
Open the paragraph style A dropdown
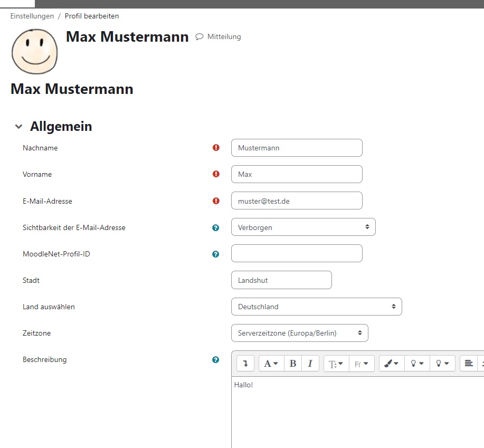[x=271, y=364]
